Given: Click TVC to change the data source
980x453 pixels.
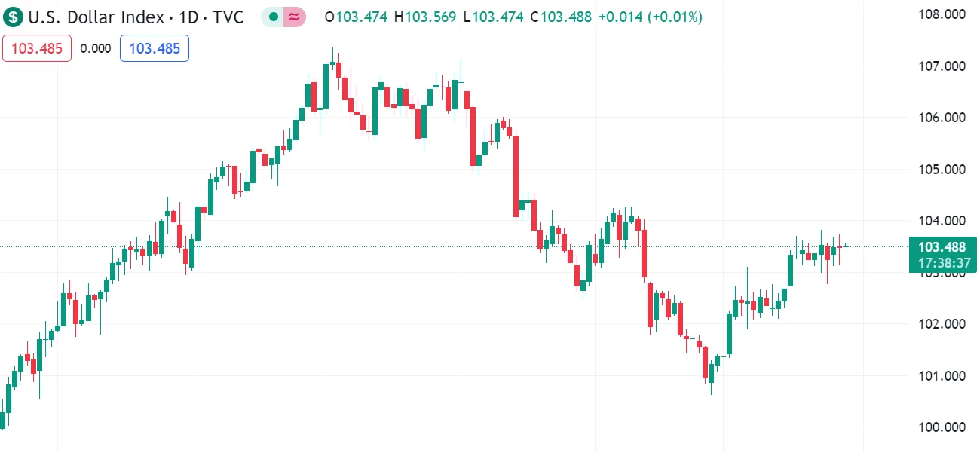Looking at the screenshot, I should (228, 17).
